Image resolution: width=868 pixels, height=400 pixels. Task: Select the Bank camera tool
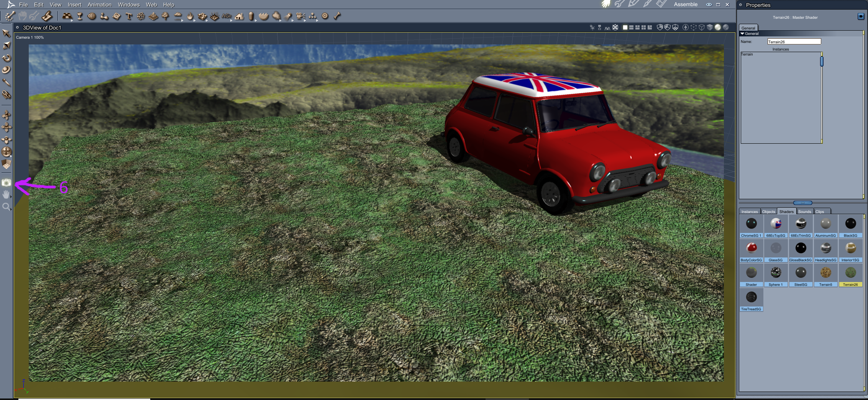6,139
